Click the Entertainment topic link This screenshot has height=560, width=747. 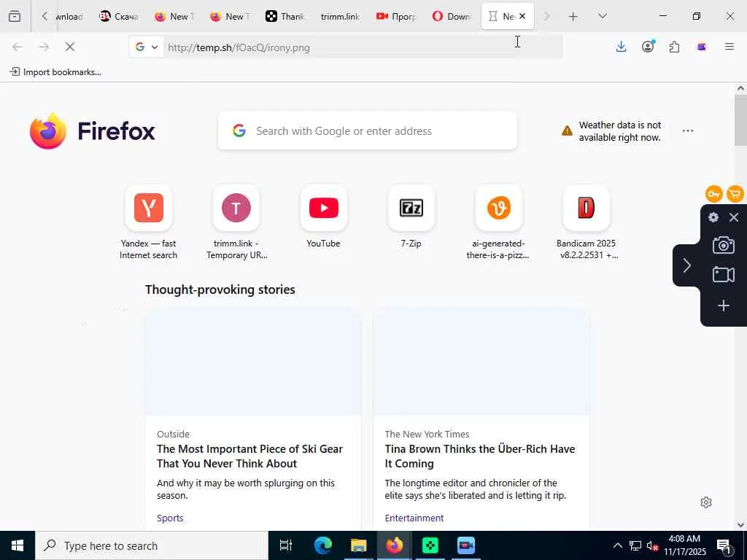[414, 518]
